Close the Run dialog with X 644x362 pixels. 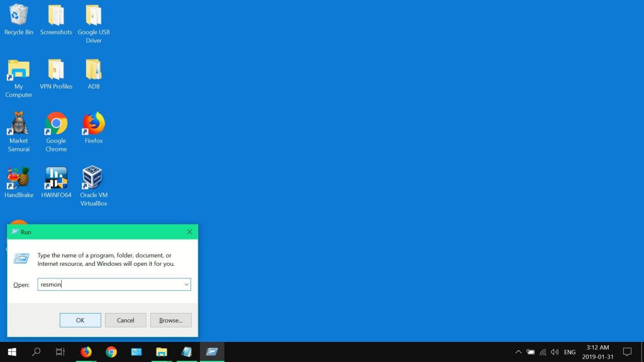pyautogui.click(x=189, y=232)
